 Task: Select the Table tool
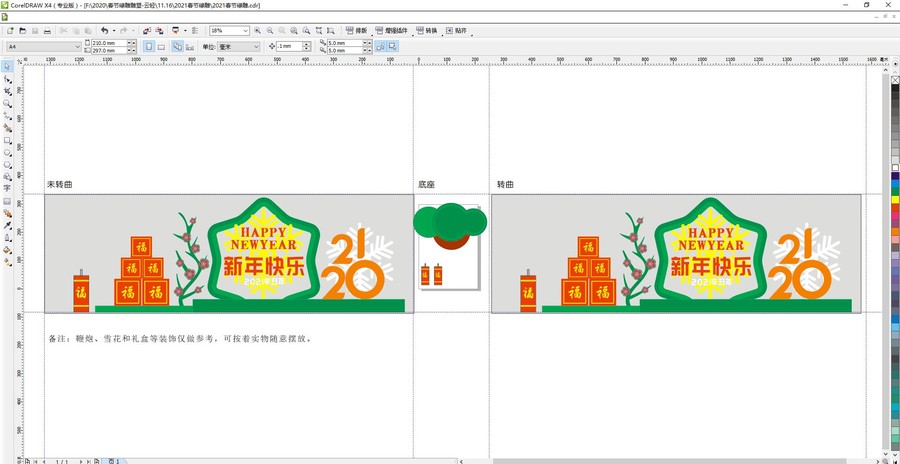[7, 201]
